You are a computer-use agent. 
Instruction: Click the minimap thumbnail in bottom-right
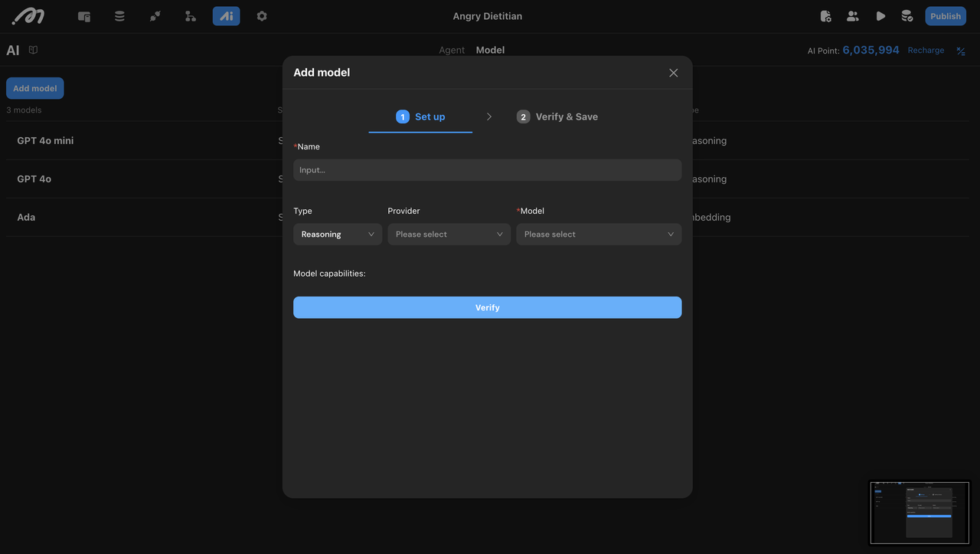point(920,513)
